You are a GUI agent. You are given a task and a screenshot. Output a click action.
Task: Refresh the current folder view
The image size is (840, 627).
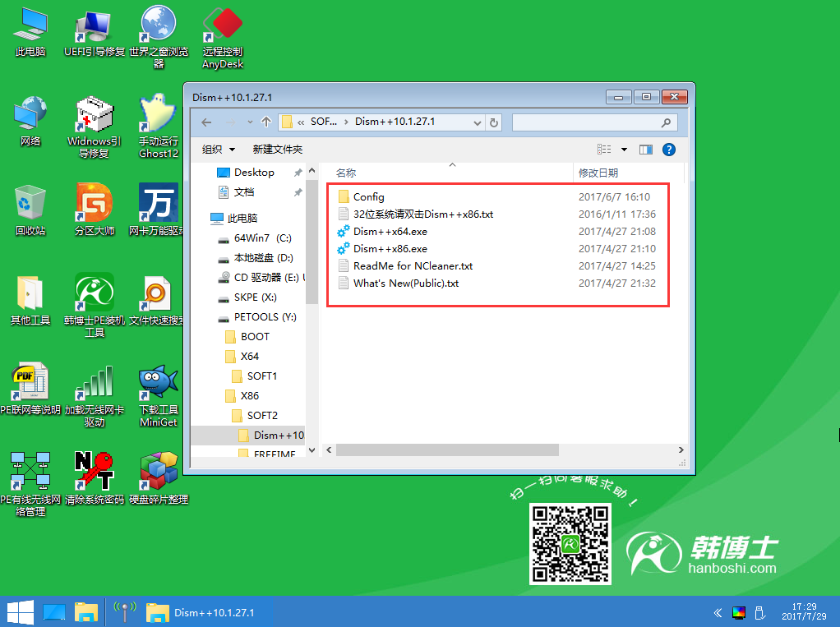click(x=493, y=122)
